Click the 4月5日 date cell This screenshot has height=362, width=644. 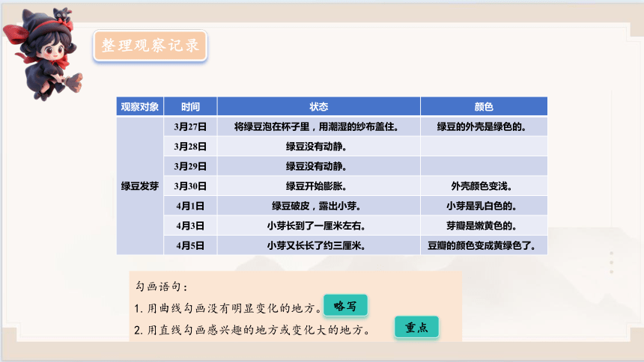(x=190, y=245)
